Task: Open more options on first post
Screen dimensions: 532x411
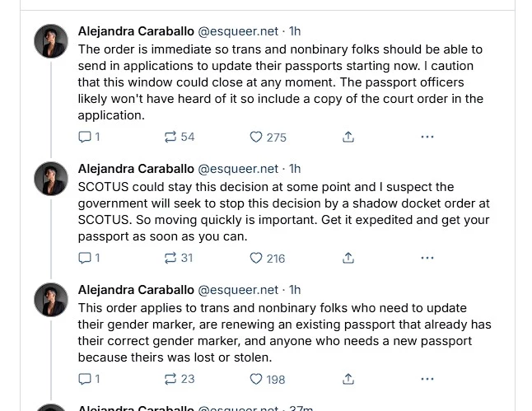Action: tap(427, 137)
